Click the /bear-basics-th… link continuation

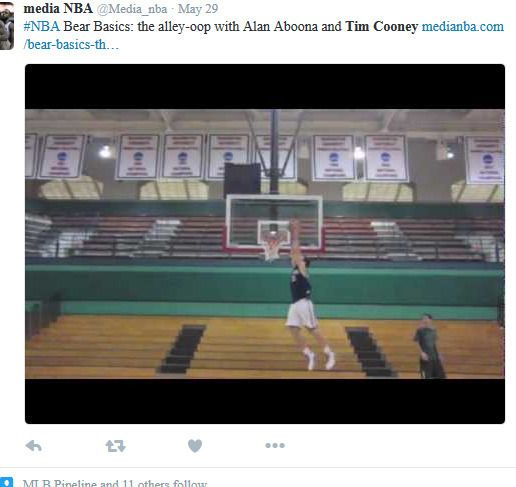point(71,44)
